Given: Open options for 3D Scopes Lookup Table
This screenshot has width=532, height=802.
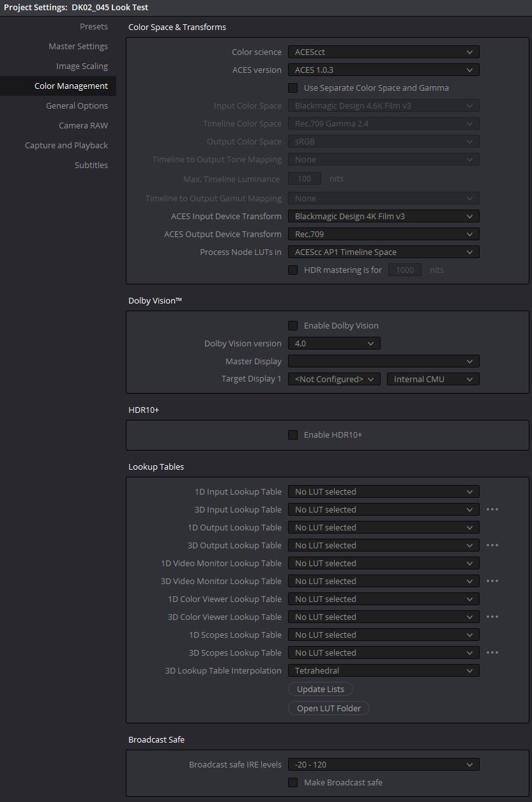Looking at the screenshot, I should pos(492,652).
